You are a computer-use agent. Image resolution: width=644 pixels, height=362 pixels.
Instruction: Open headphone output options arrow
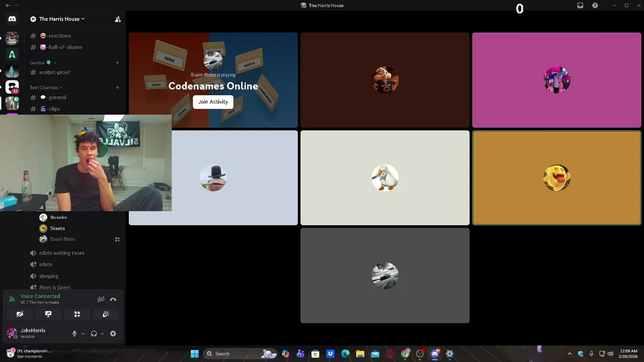102,334
